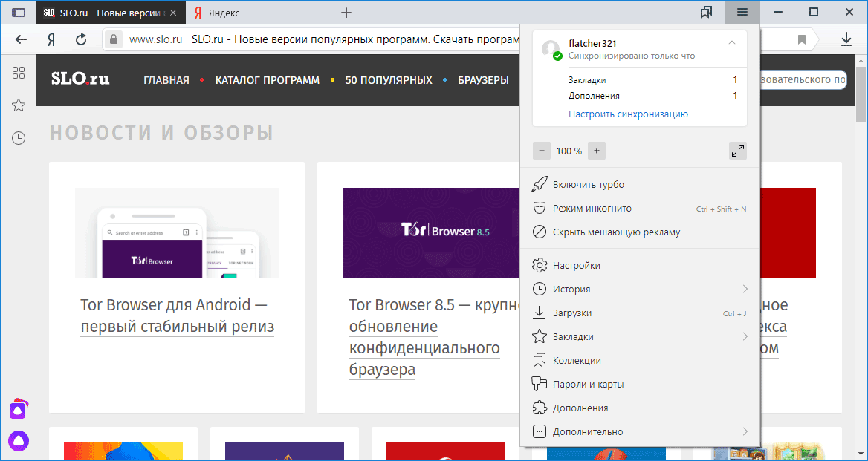
Task: Click Настроить синхронизацию link
Action: [628, 114]
